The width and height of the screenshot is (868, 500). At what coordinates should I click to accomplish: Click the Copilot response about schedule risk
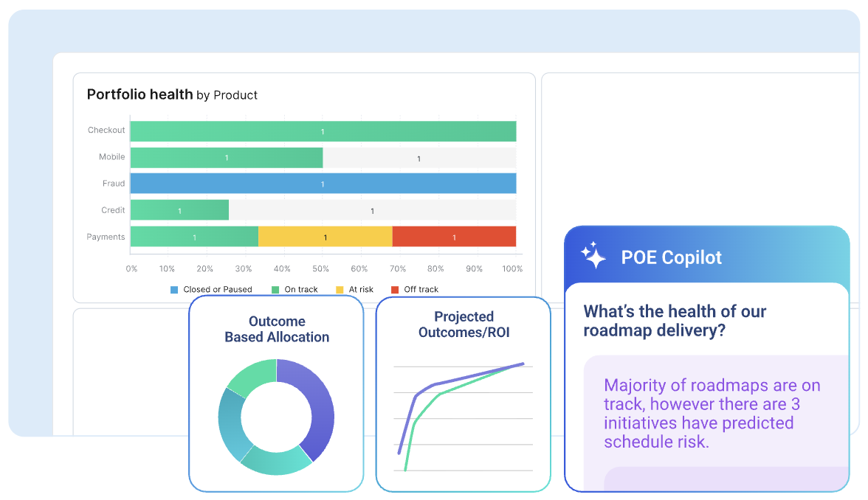pos(712,413)
